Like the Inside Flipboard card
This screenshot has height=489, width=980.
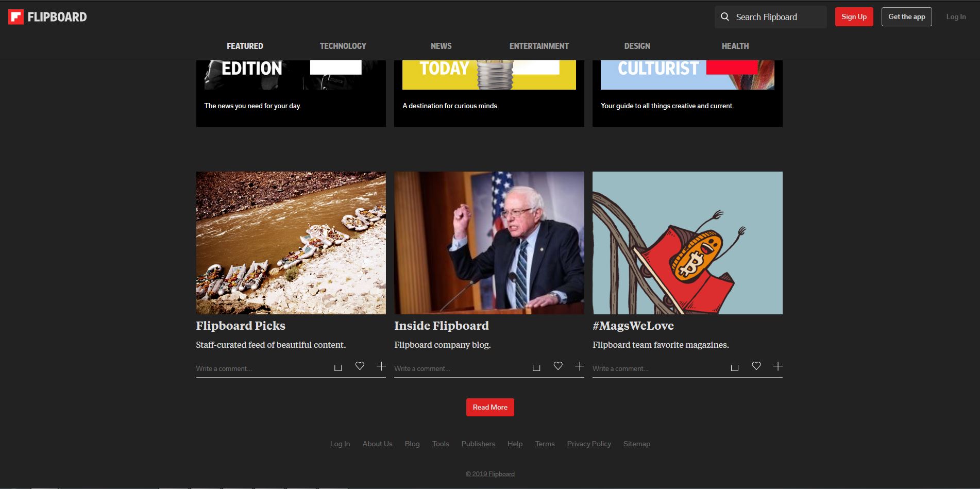558,366
